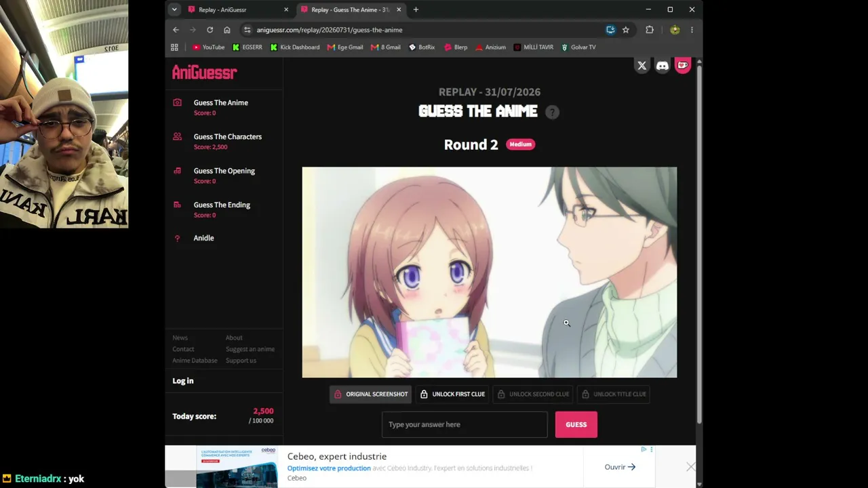Go back with the browser back arrow
The width and height of the screenshot is (868, 488).
point(176,30)
